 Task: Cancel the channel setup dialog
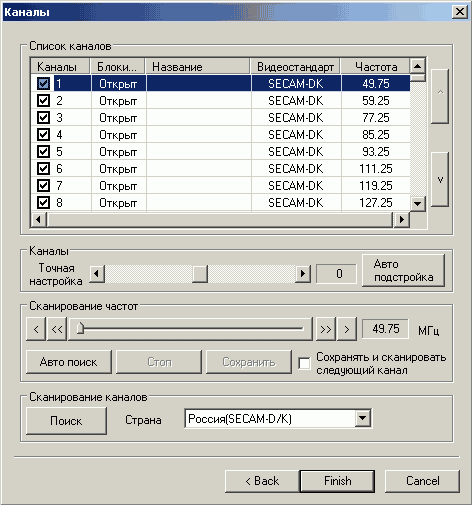[x=422, y=481]
